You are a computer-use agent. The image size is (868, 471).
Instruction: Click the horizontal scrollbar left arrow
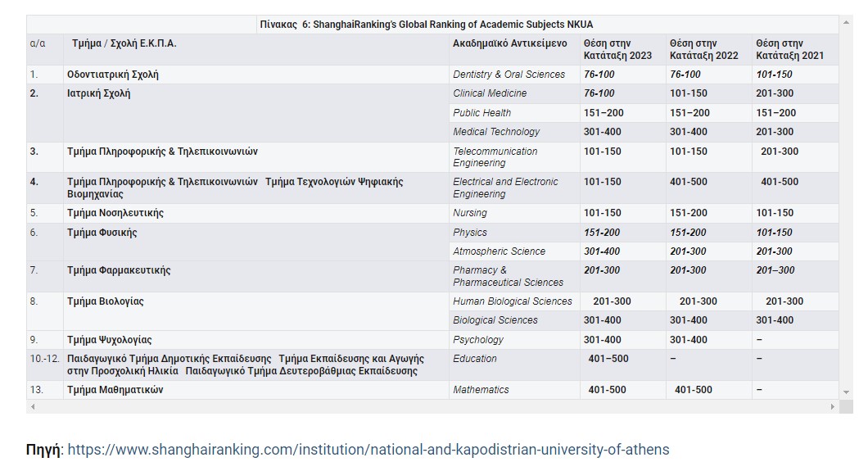point(33,406)
